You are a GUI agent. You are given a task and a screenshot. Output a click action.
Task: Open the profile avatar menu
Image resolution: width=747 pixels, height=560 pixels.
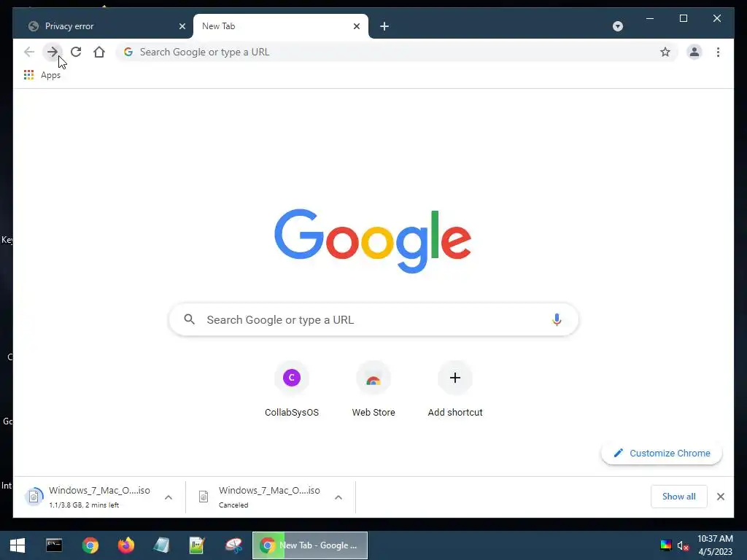point(694,52)
